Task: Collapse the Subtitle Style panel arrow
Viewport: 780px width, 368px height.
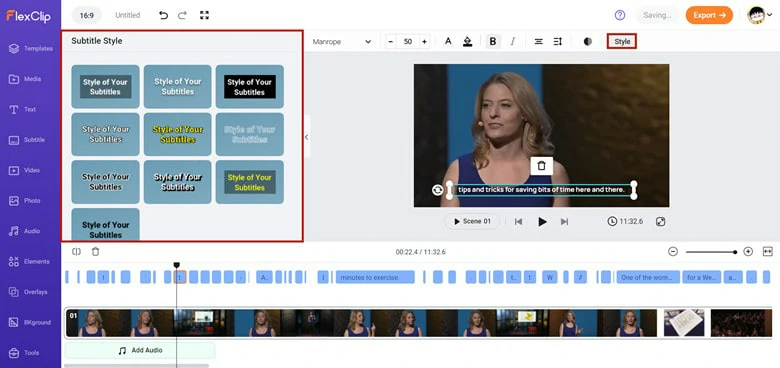Action: (x=306, y=137)
